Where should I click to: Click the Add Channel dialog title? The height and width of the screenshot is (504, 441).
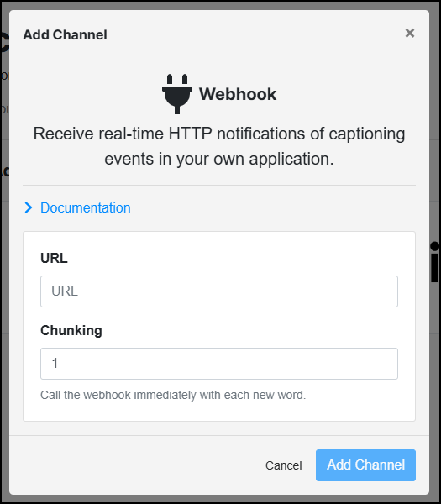(65, 34)
